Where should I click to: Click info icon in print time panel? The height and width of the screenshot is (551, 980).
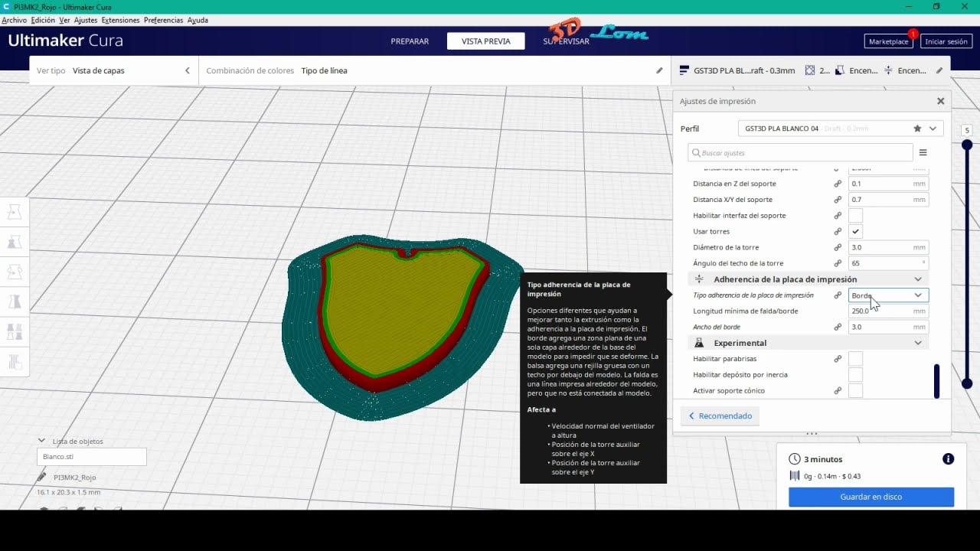point(949,459)
